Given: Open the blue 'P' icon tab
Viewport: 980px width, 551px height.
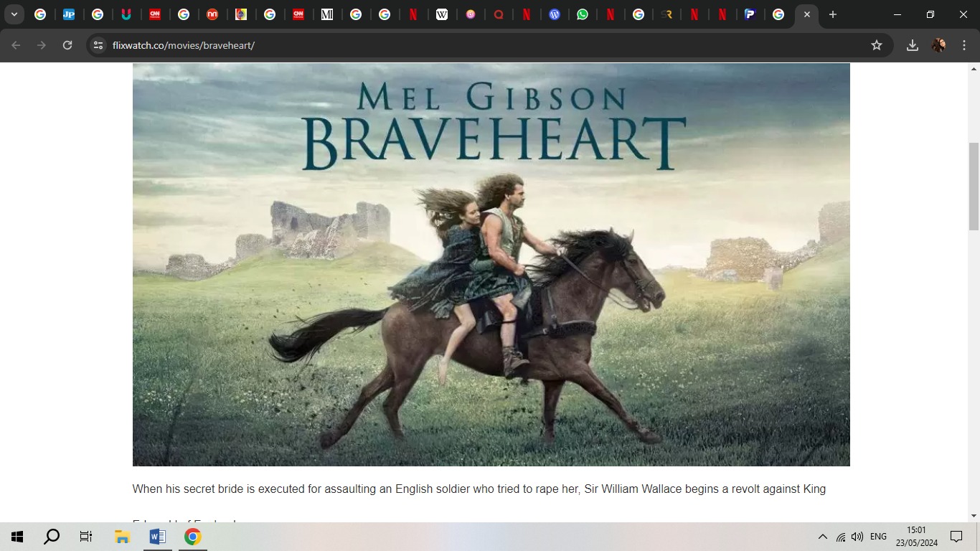Looking at the screenshot, I should pos(750,14).
